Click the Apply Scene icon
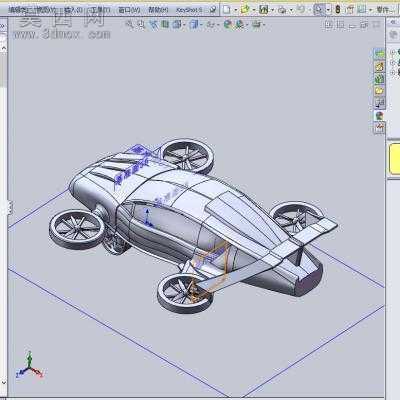This screenshot has width=400, height=400. tap(240, 24)
